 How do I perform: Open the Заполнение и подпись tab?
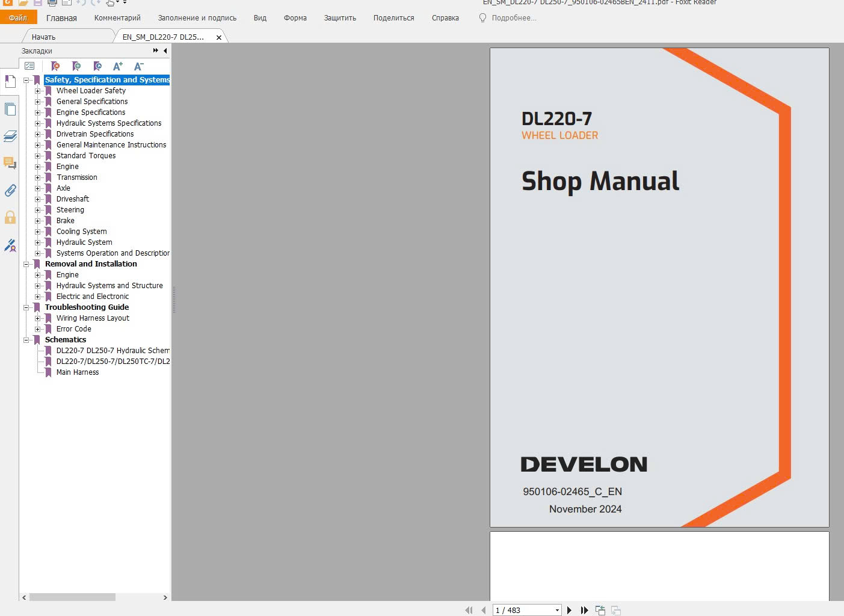[197, 18]
